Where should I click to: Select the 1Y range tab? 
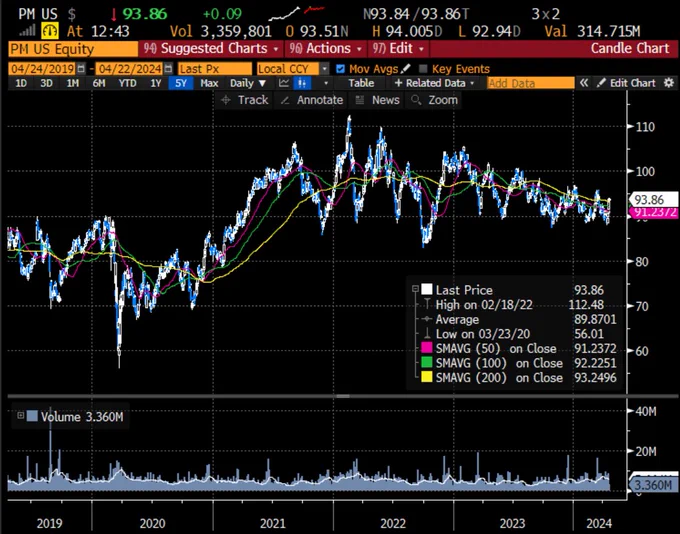(156, 83)
